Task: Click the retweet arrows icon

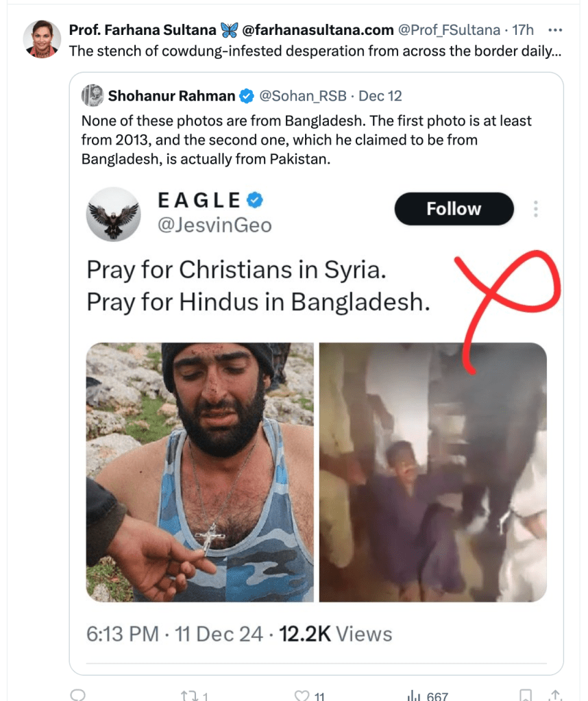Action: (x=189, y=696)
